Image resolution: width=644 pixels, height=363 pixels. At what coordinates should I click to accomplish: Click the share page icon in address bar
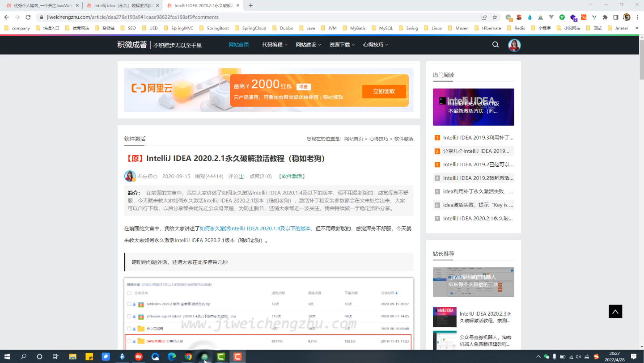tap(484, 17)
